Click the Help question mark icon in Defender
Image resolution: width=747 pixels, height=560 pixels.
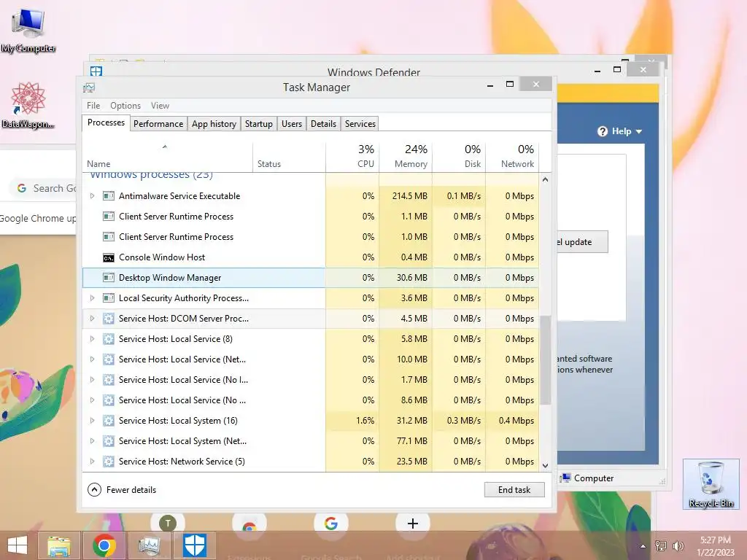pos(603,131)
